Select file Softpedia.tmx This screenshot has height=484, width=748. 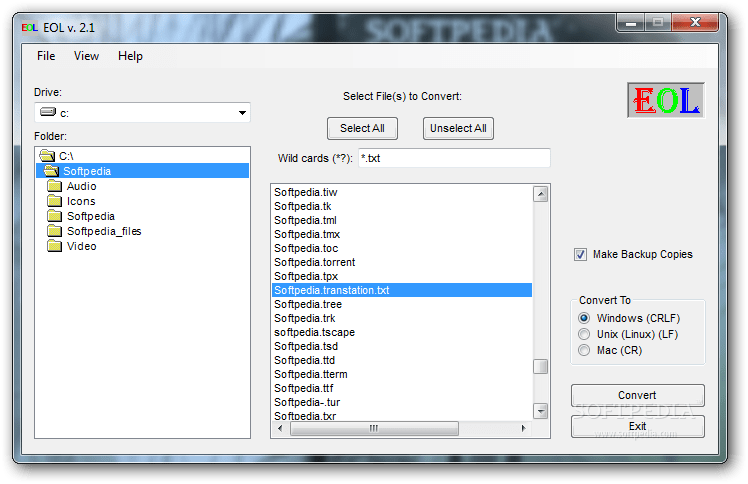(307, 234)
